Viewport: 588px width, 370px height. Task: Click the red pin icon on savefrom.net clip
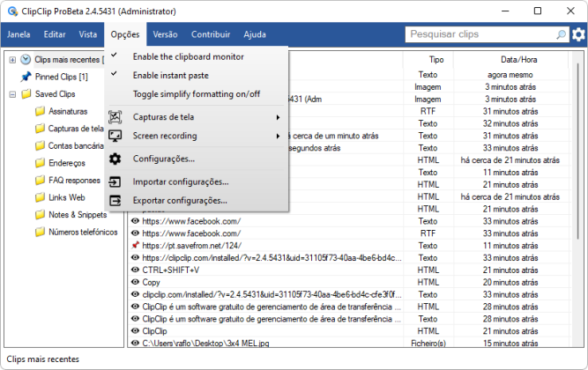(136, 245)
